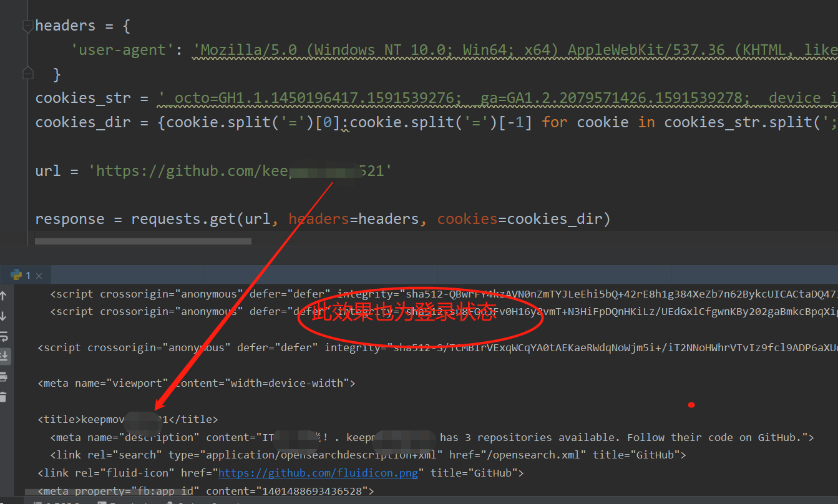Click the url variable on its assignment line

click(x=48, y=170)
